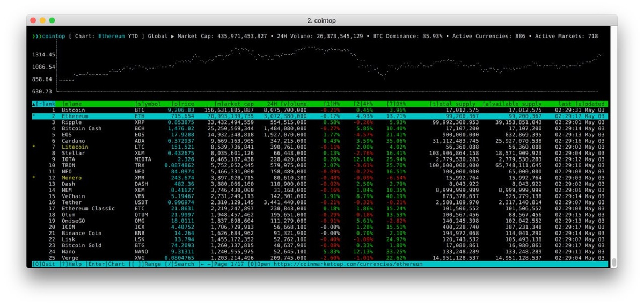Screen dimensions: 644x306
Task: Click the NANO symbol cell
Action: (141, 252)
